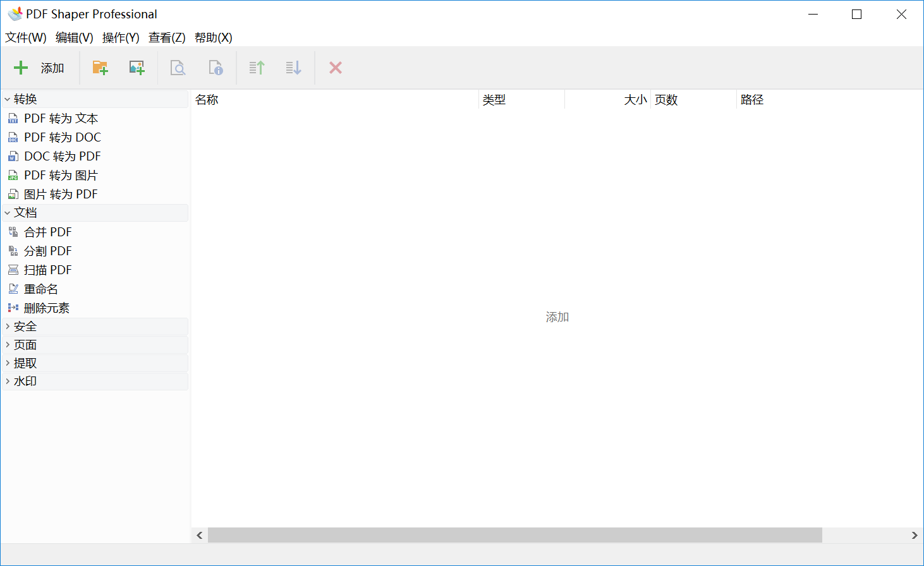924x566 pixels.
Task: Click the Move up toolbar icon
Action: (257, 68)
